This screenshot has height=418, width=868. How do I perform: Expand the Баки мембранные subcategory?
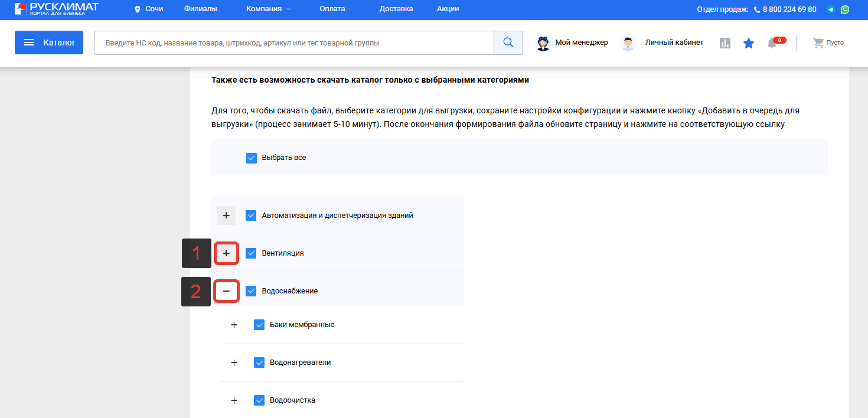[x=234, y=325]
